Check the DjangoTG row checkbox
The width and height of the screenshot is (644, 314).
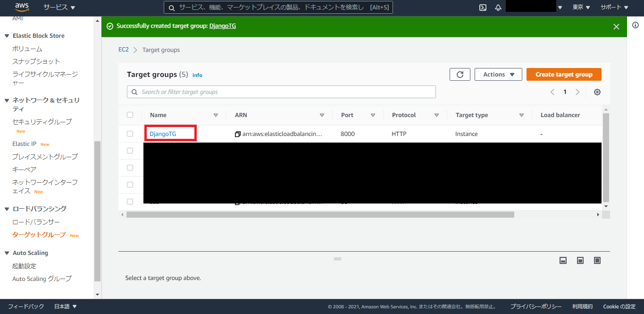(x=130, y=134)
